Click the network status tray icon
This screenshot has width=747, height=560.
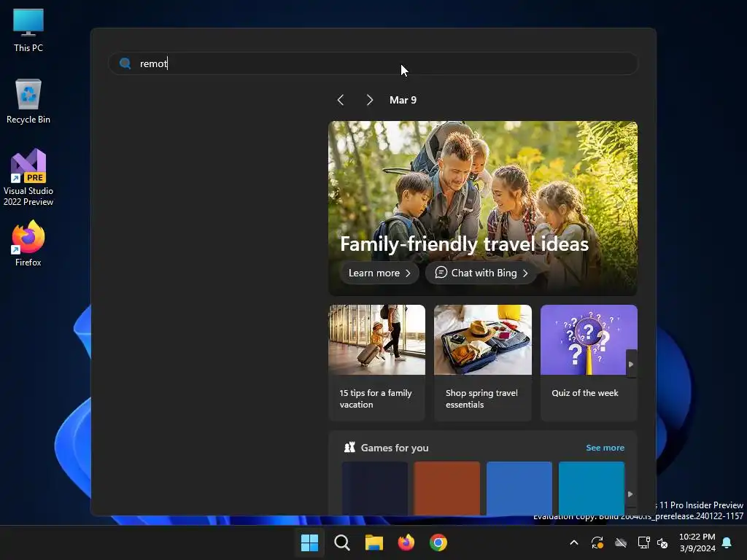(x=643, y=542)
